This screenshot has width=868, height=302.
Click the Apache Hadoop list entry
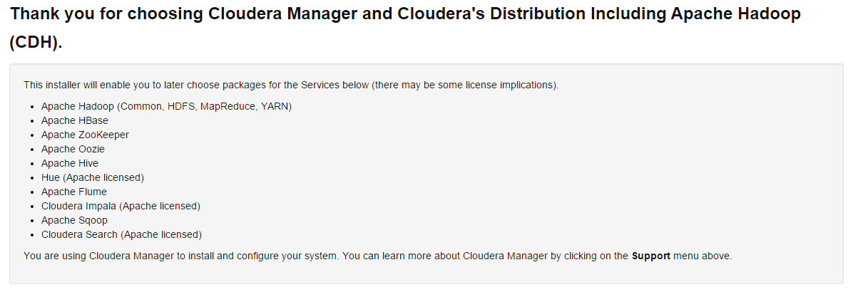(166, 106)
